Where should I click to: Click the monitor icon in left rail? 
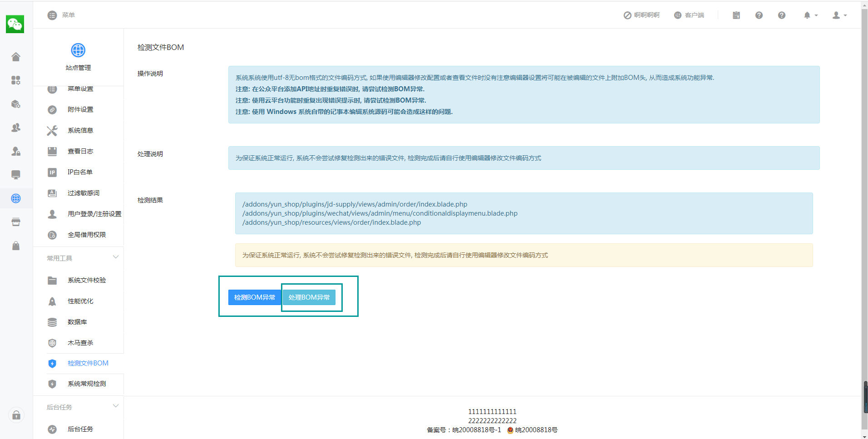16,175
